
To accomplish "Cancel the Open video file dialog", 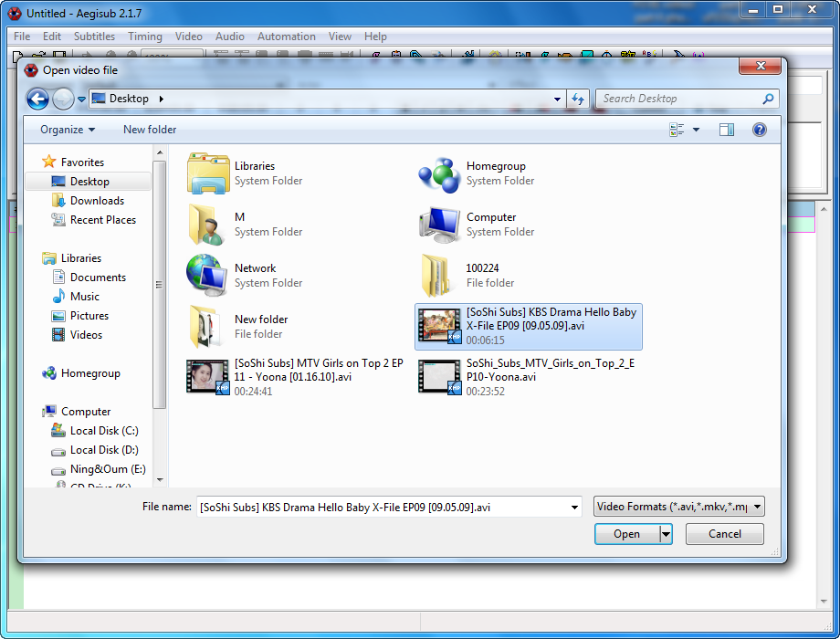I will pos(725,534).
